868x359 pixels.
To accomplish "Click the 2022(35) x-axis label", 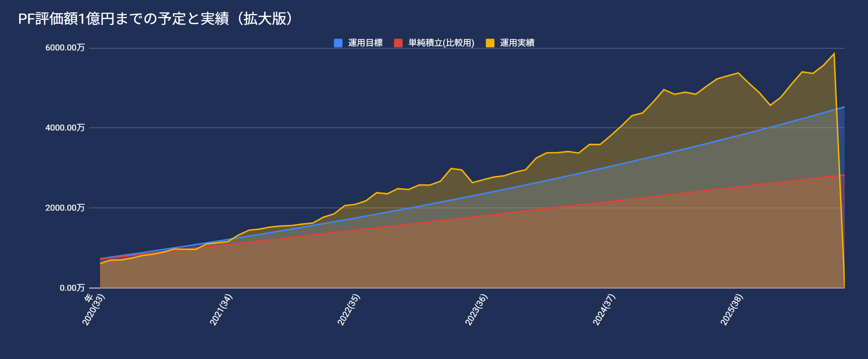I will pos(349,310).
